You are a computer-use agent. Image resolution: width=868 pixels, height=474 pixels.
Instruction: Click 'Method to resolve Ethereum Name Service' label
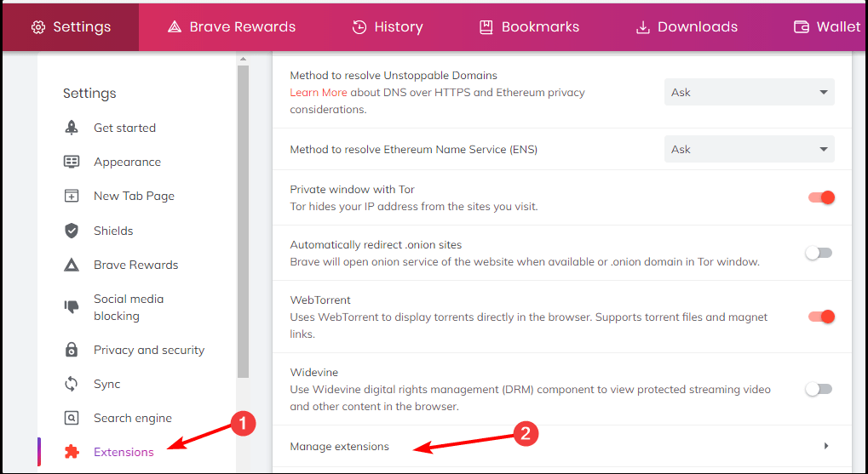tap(413, 149)
